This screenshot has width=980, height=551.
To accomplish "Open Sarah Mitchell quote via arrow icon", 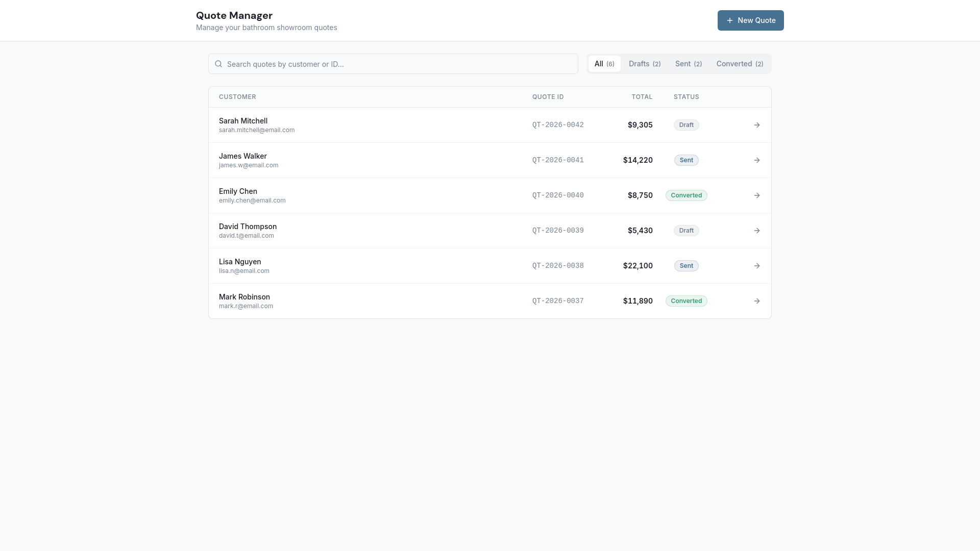I will (x=757, y=125).
